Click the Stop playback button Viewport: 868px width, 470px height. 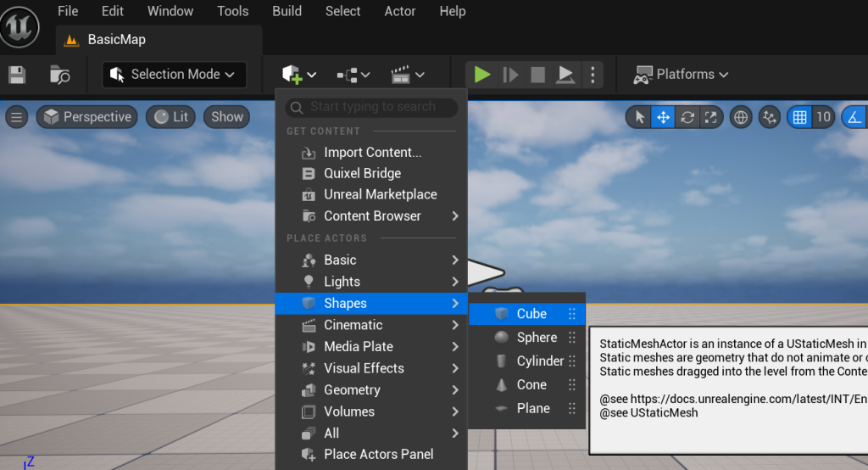(x=537, y=75)
